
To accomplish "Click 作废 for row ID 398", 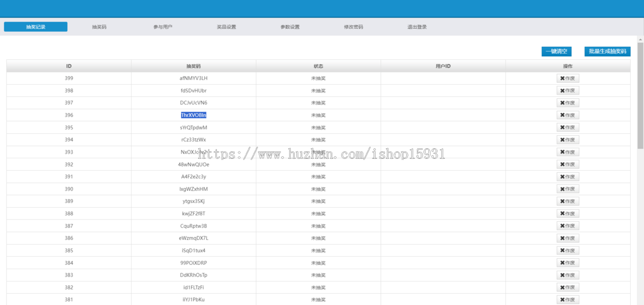I will [x=568, y=91].
